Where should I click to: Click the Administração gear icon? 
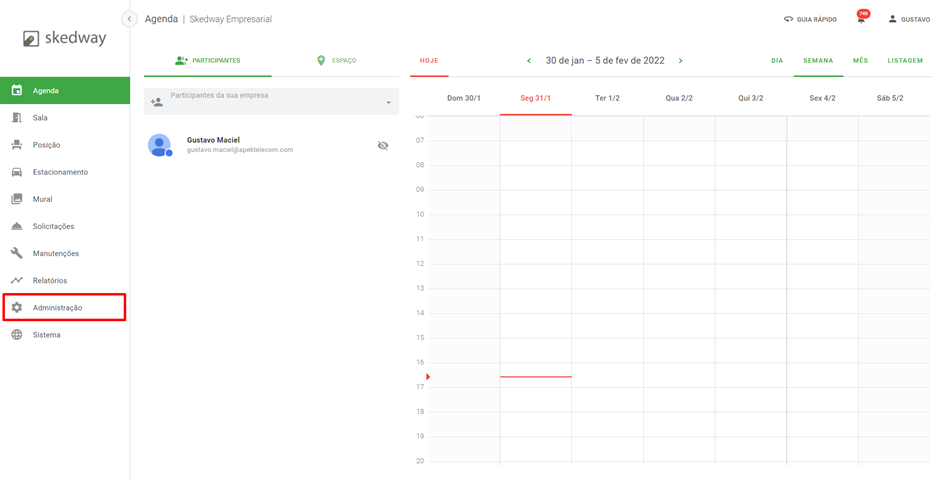click(17, 308)
